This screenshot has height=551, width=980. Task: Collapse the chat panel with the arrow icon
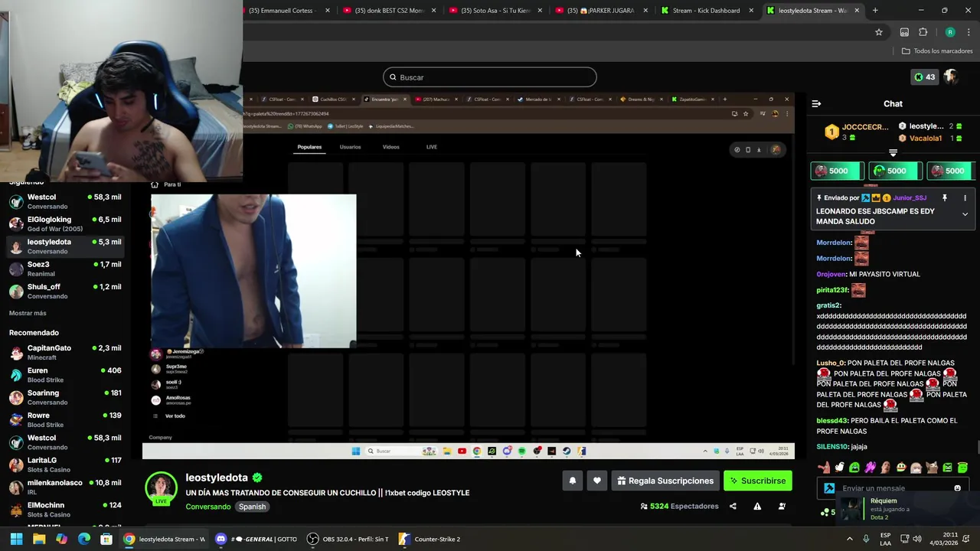816,103
